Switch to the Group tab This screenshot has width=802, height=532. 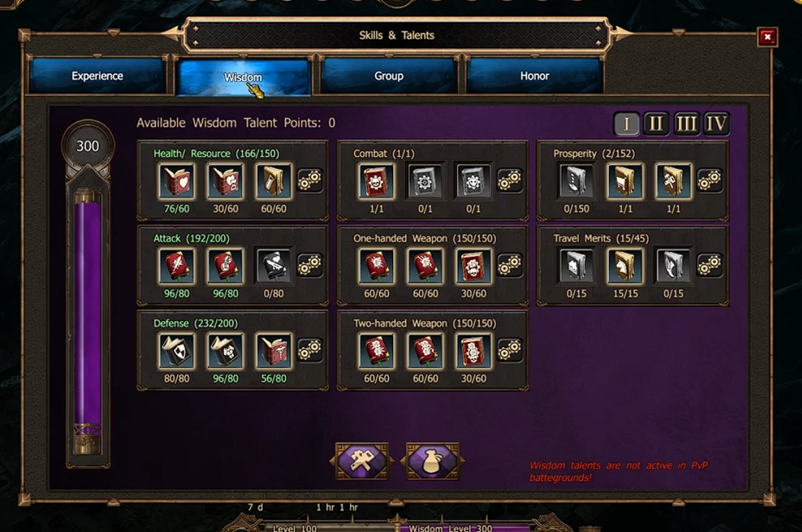pos(389,76)
